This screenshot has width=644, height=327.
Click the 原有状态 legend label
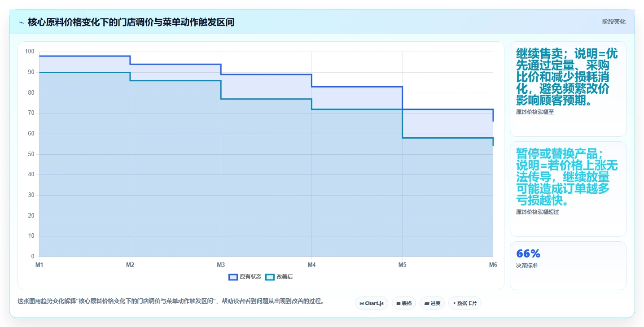pyautogui.click(x=250, y=277)
